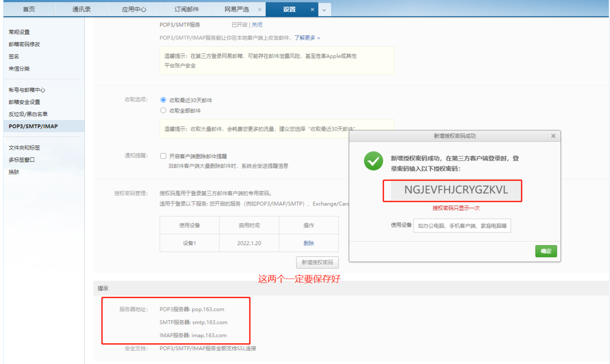Select 反垃圾/黑白名单 in the sidebar
This screenshot has width=610, height=364.
pyautogui.click(x=28, y=114)
